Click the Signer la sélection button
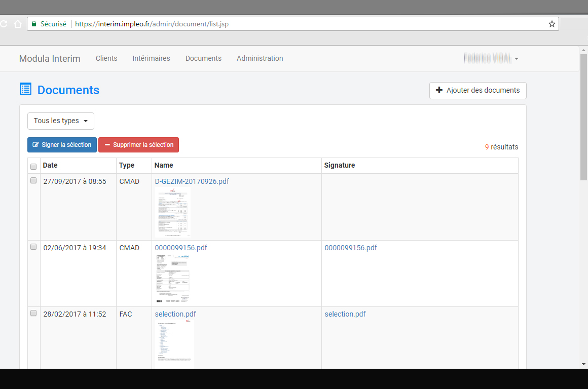This screenshot has height=389, width=588. 62,144
